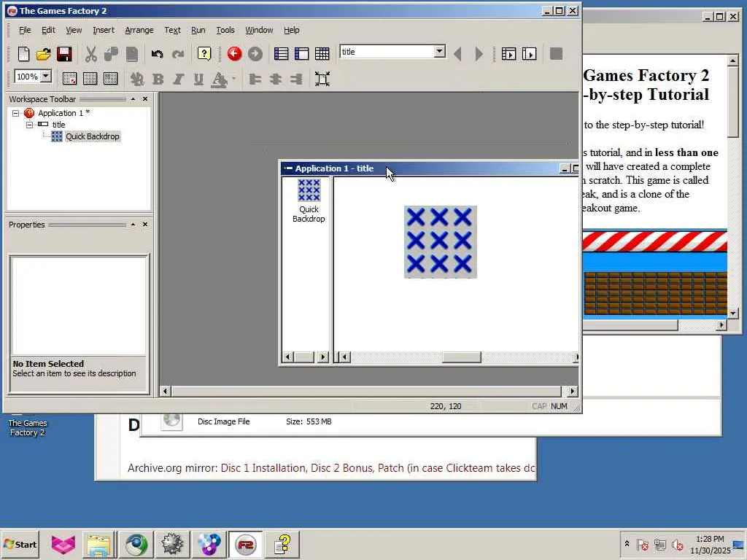
Task: Open the help question mark taskbar item
Action: 282,544
